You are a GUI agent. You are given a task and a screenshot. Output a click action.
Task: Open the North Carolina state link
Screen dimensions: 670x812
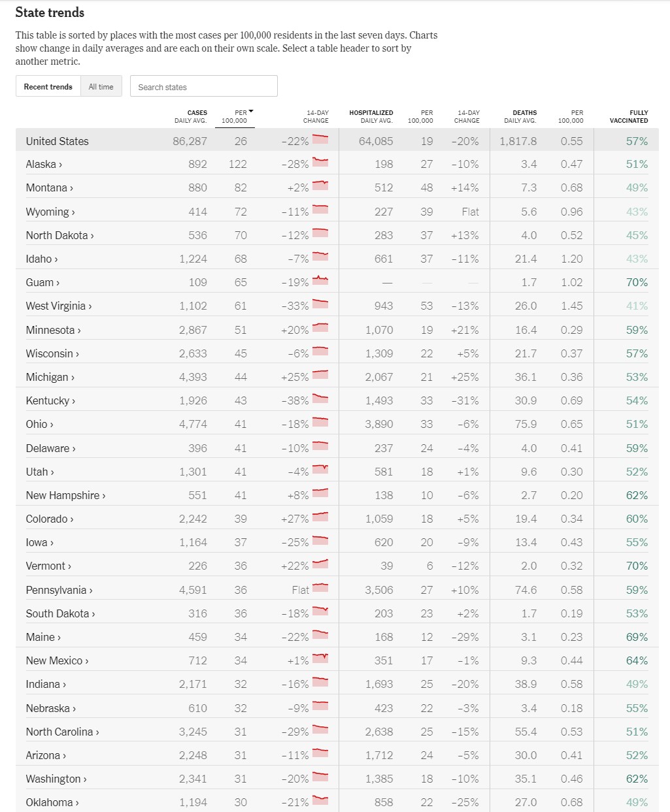pyautogui.click(x=62, y=732)
